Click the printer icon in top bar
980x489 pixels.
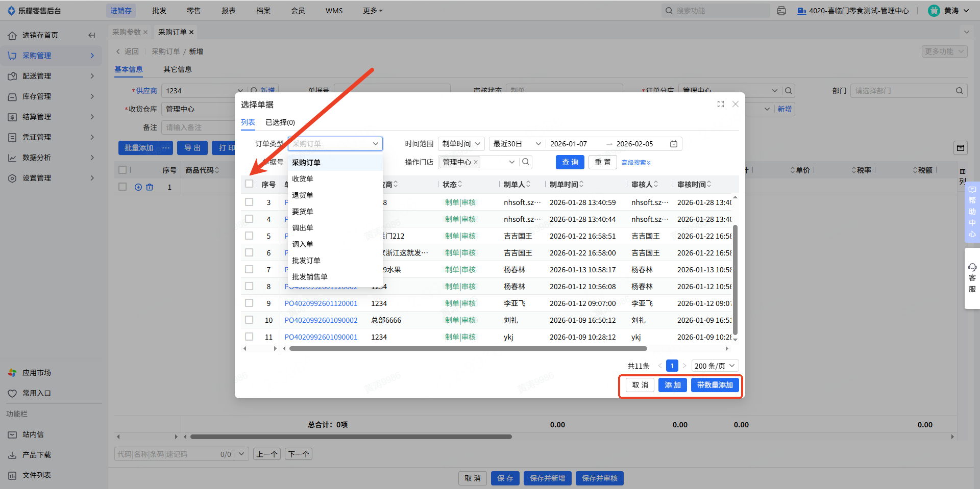click(781, 11)
